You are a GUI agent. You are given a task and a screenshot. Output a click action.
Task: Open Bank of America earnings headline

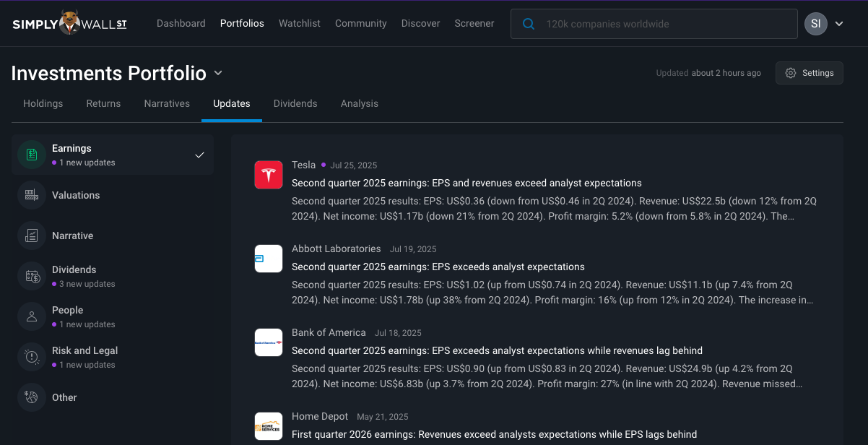497,350
